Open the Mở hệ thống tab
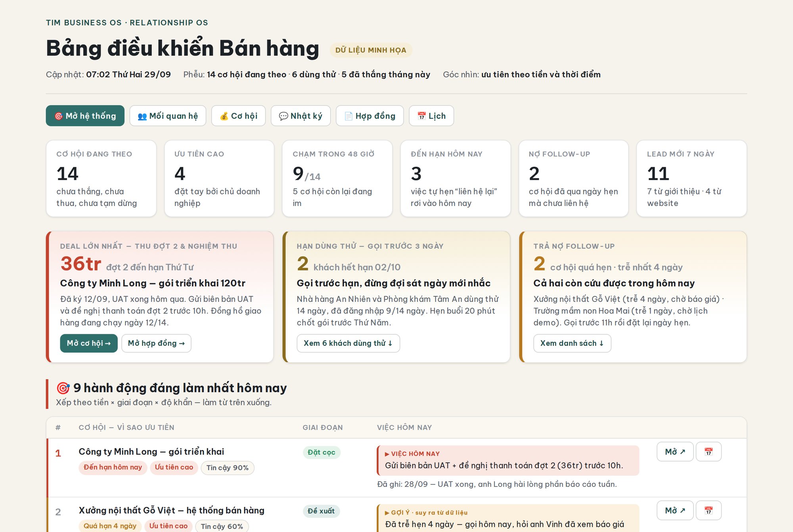Viewport: 793px width, 532px height. tap(85, 116)
